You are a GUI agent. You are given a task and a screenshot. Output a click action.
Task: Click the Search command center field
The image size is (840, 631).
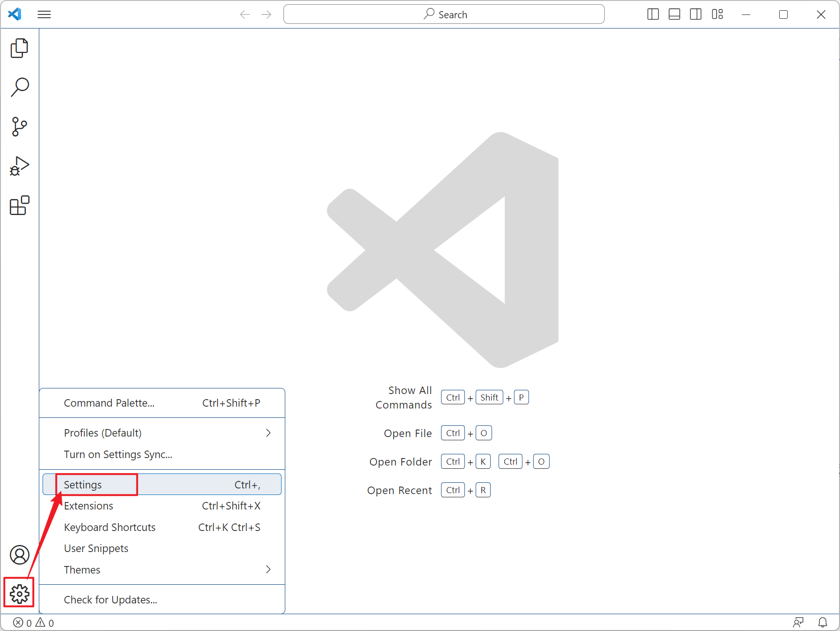point(444,14)
